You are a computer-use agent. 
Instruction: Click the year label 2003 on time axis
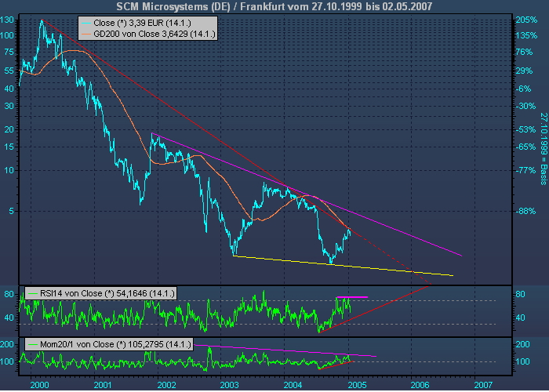230,385
